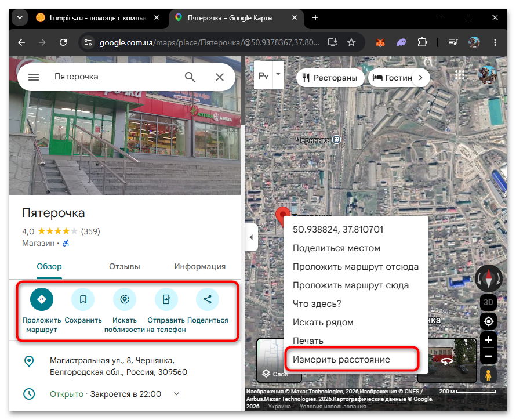Click the Проложить маршрут directions icon
The image size is (516, 420).
click(x=42, y=299)
